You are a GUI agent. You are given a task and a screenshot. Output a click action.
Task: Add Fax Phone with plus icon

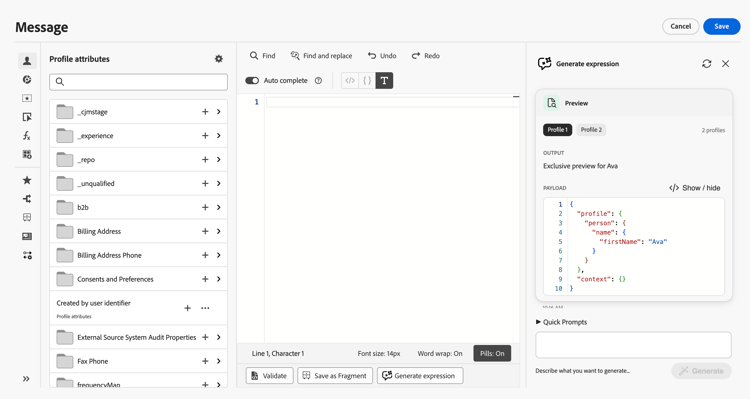205,361
